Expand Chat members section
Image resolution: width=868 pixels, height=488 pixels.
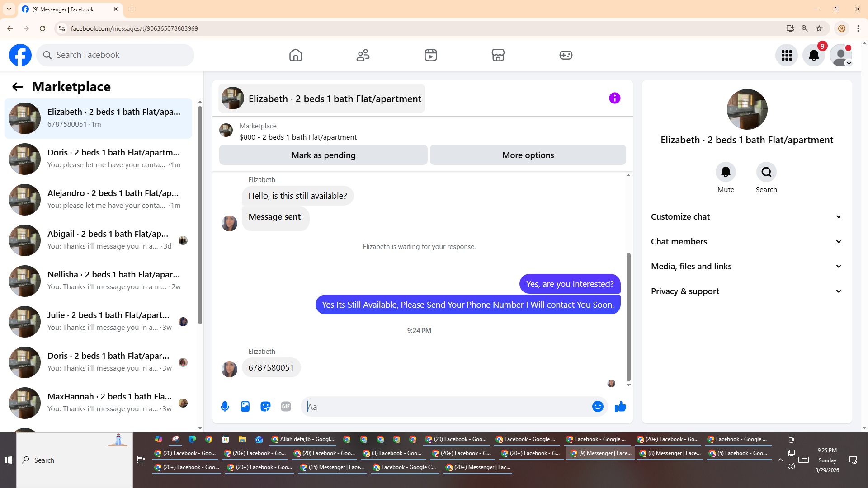pos(747,242)
